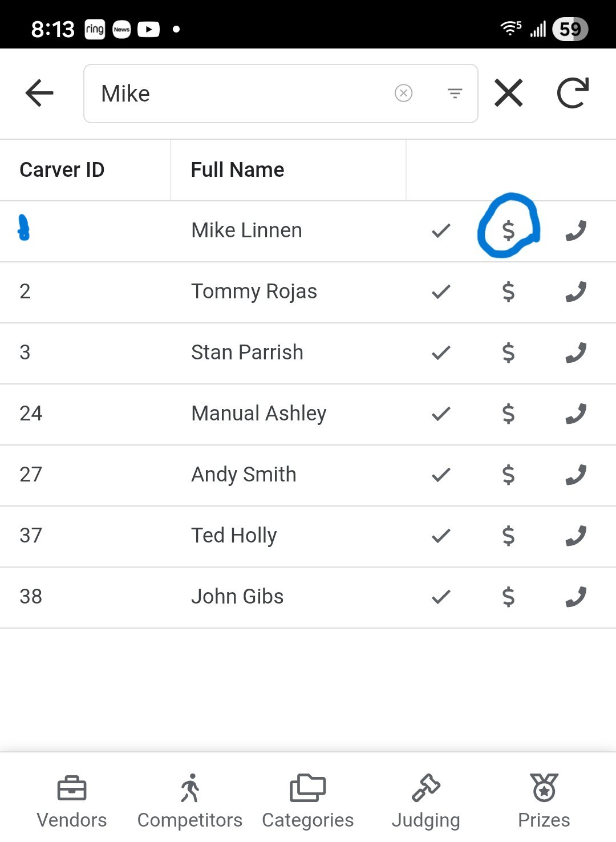Sort by the Full Name column header
This screenshot has height=842, width=616.
click(x=237, y=170)
